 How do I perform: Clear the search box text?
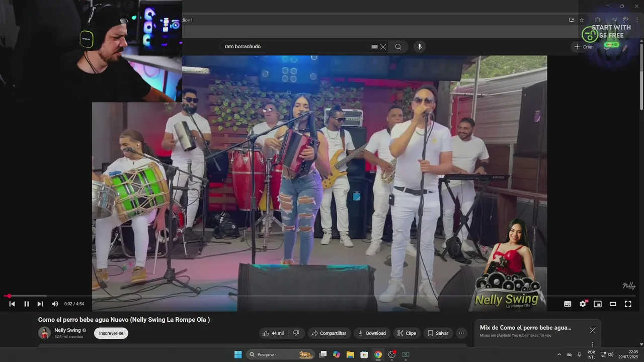[x=383, y=47]
